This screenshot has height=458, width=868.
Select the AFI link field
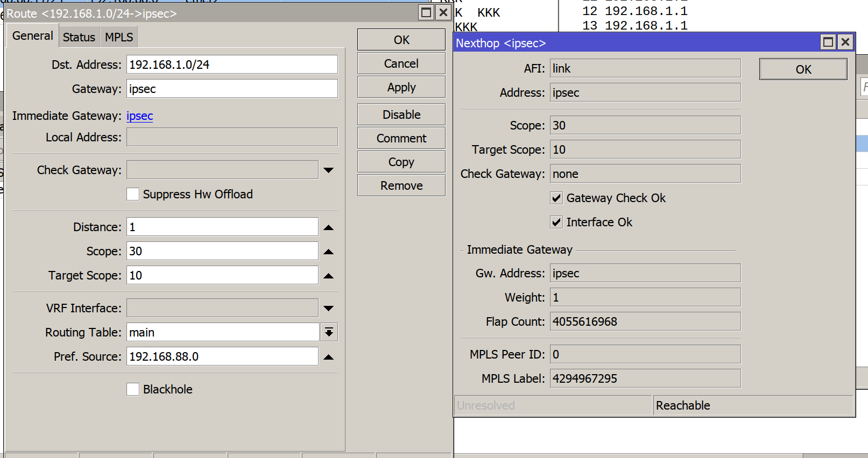click(x=645, y=68)
